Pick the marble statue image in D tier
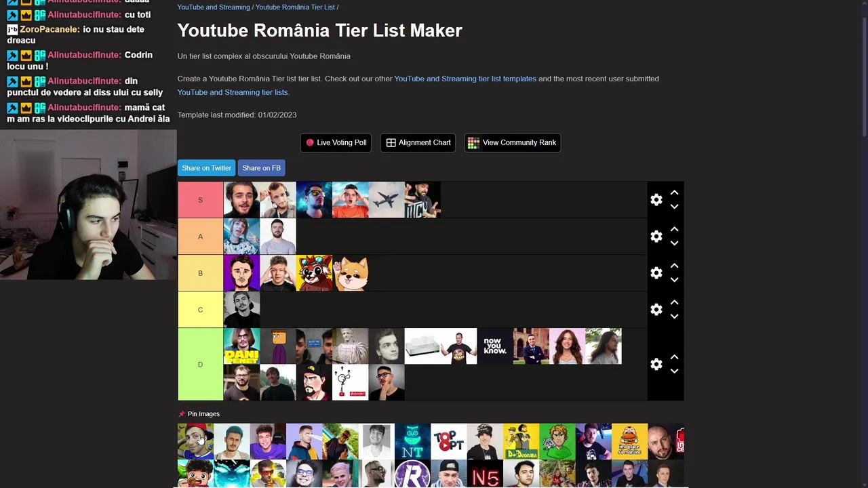868x488 pixels. click(x=351, y=346)
